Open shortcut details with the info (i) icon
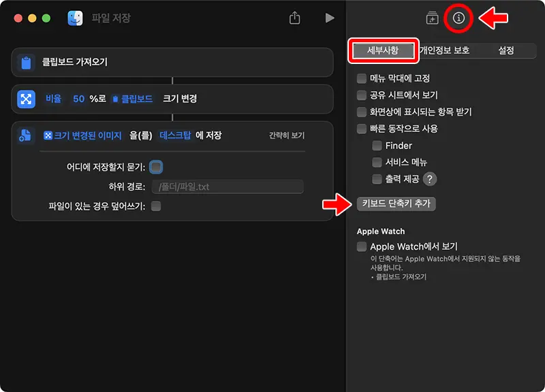The image size is (545, 392). pos(458,18)
